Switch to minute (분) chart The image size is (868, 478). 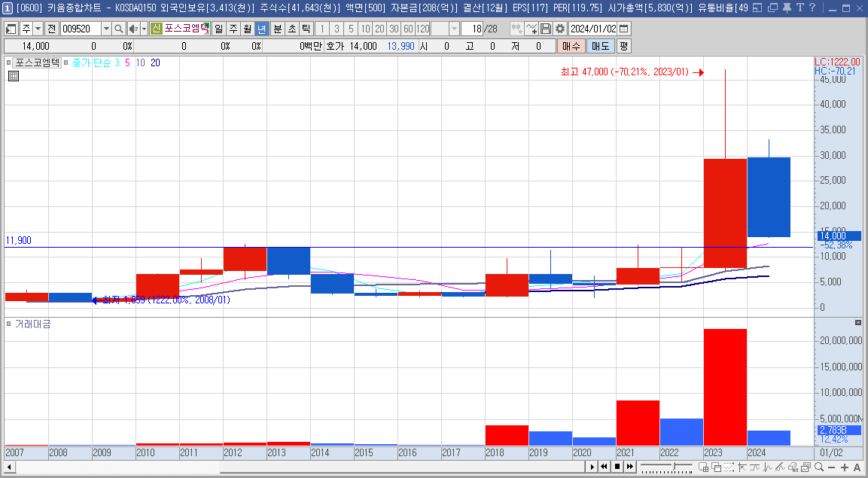[x=278, y=29]
